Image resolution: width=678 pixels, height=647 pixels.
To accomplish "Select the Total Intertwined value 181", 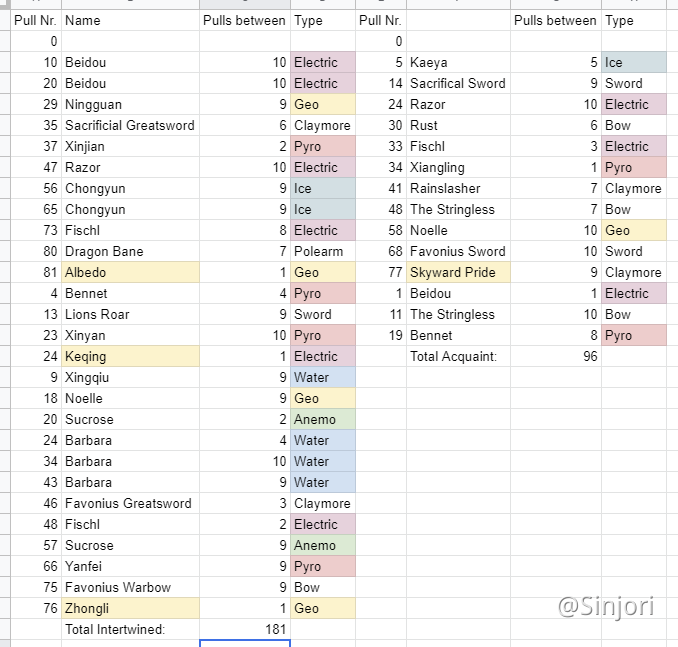I will [x=245, y=629].
